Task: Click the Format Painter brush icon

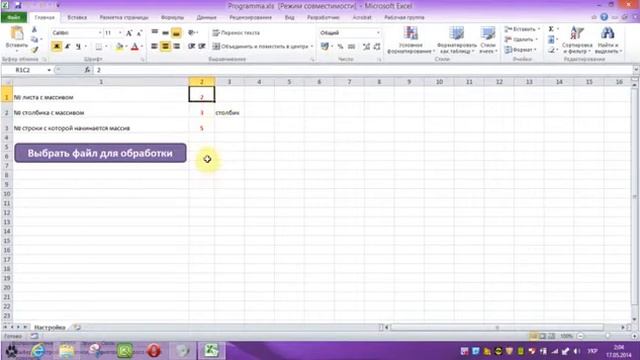Action: tap(34, 49)
